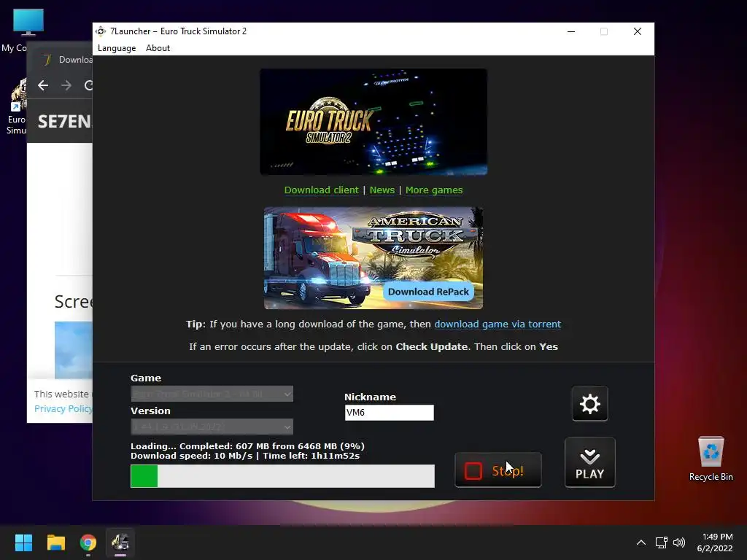
Task: Click the browser reload icon behind launcher
Action: click(88, 85)
